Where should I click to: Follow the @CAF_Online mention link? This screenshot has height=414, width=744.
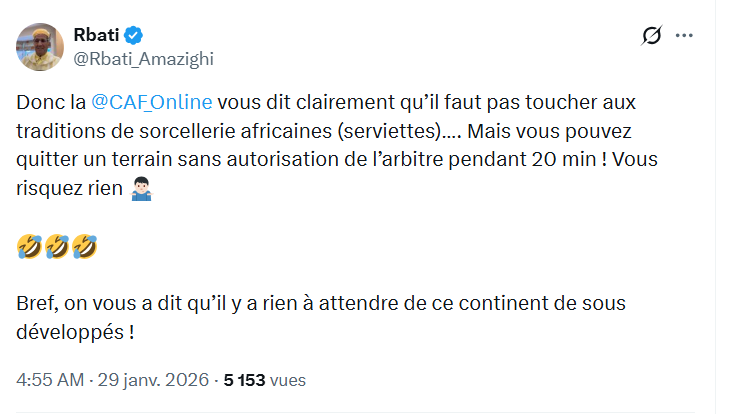(x=152, y=103)
